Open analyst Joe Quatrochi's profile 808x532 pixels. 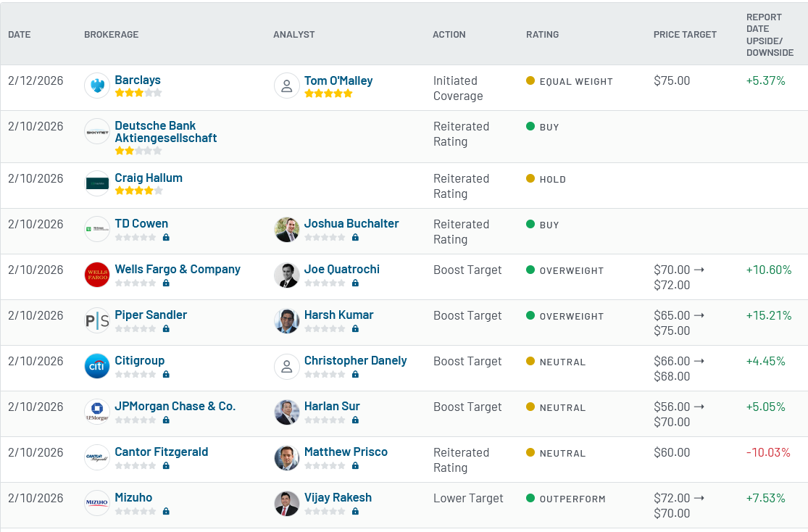pyautogui.click(x=341, y=269)
